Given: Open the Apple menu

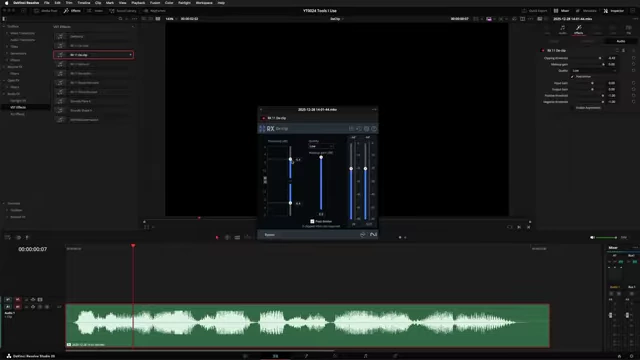Looking at the screenshot, I should pyautogui.click(x=6, y=2).
